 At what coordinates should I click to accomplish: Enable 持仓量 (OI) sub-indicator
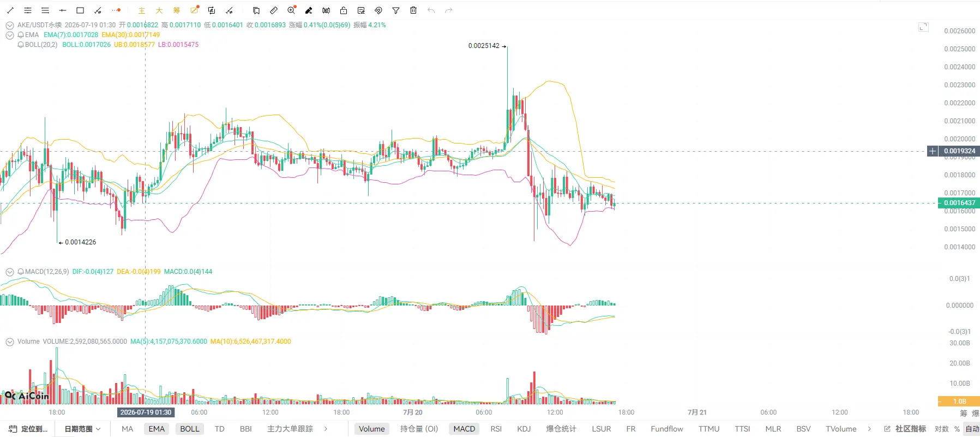(x=419, y=429)
